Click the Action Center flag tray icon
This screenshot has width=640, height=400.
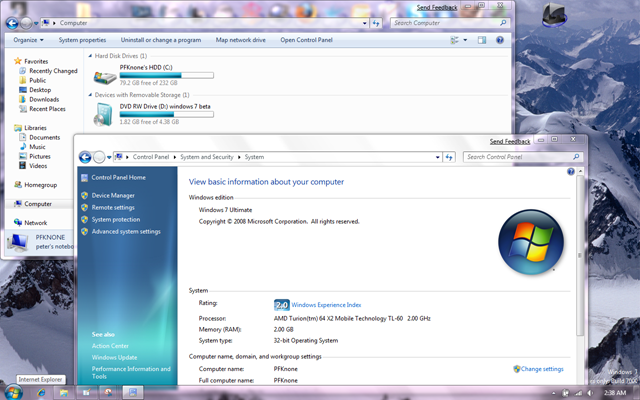point(566,393)
